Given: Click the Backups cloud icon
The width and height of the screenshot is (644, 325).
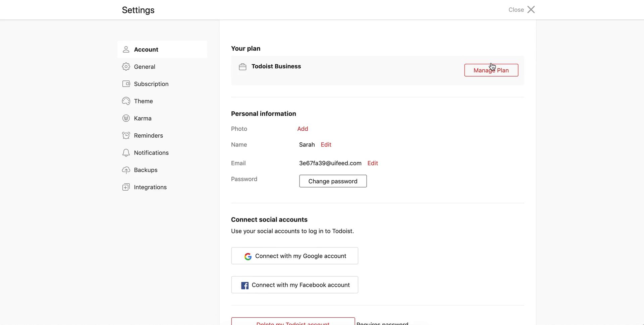Looking at the screenshot, I should point(126,170).
